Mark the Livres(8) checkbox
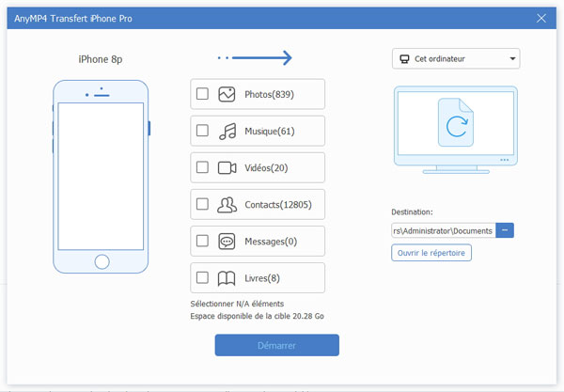 [202, 277]
